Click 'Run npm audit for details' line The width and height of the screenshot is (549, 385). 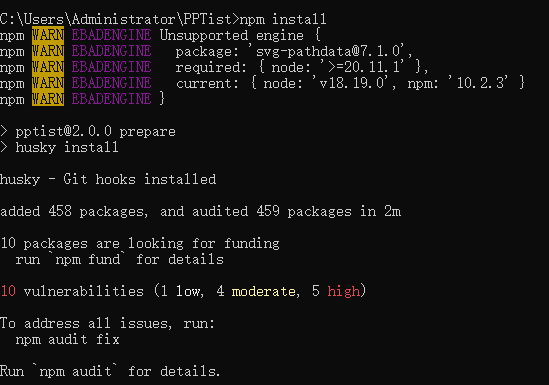(x=110, y=371)
